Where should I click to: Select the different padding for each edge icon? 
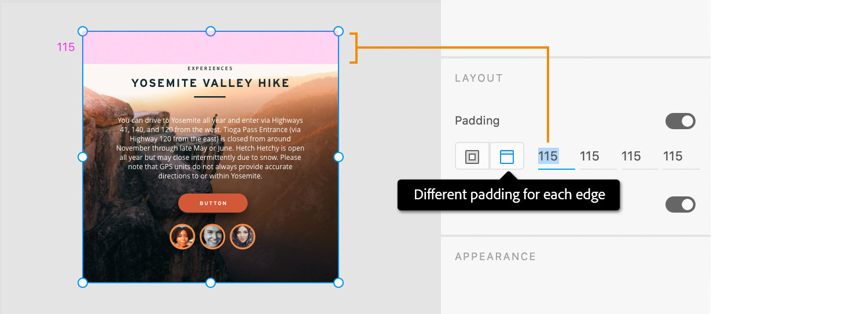pyautogui.click(x=507, y=156)
